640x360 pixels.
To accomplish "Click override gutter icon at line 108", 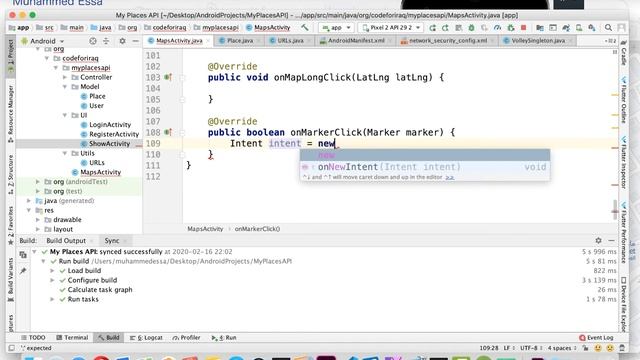I will (x=168, y=132).
